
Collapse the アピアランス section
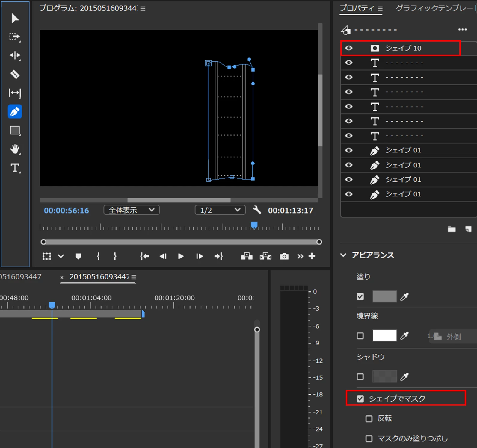(343, 255)
